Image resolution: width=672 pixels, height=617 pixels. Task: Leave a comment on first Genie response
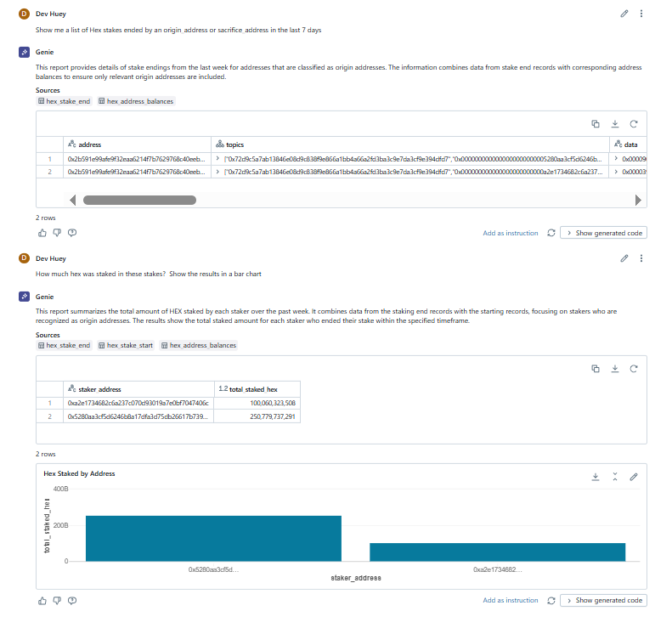click(72, 233)
